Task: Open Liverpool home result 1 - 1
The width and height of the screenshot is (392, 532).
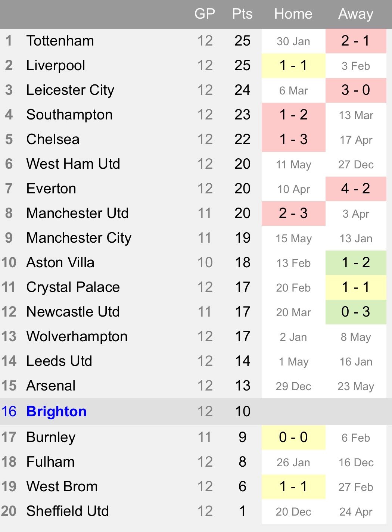Action: click(x=293, y=66)
